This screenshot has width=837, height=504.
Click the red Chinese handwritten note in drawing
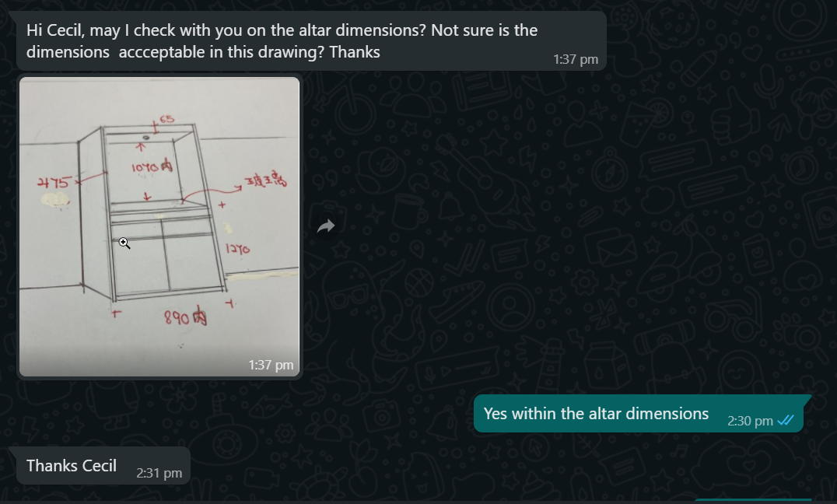pos(264,182)
